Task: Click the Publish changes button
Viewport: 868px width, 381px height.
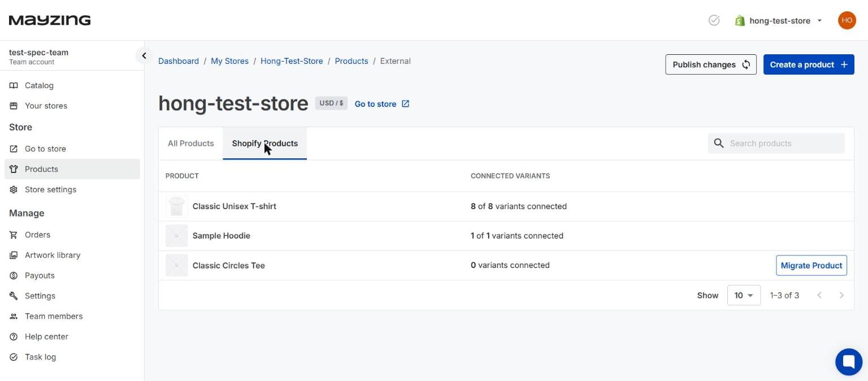Action: [x=711, y=64]
